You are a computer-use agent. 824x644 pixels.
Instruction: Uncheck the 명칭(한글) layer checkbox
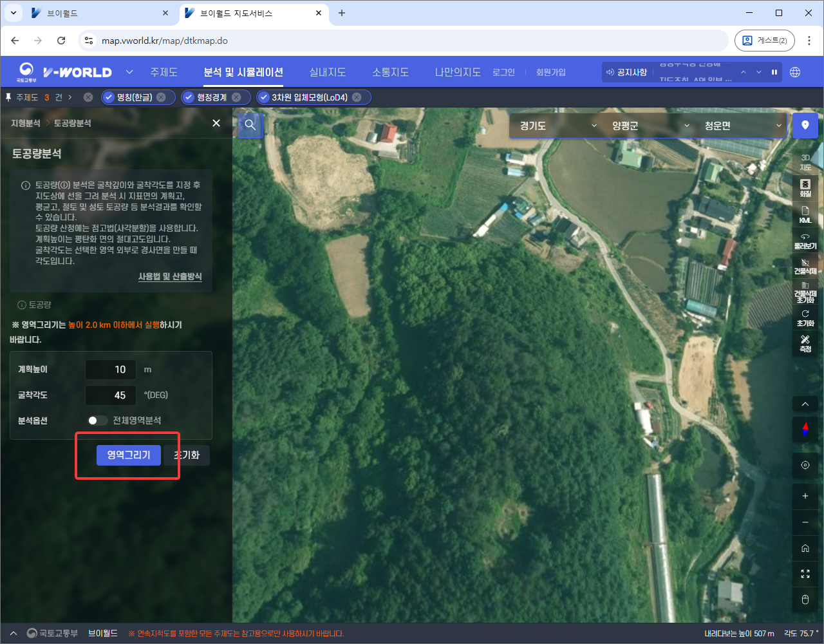click(109, 97)
